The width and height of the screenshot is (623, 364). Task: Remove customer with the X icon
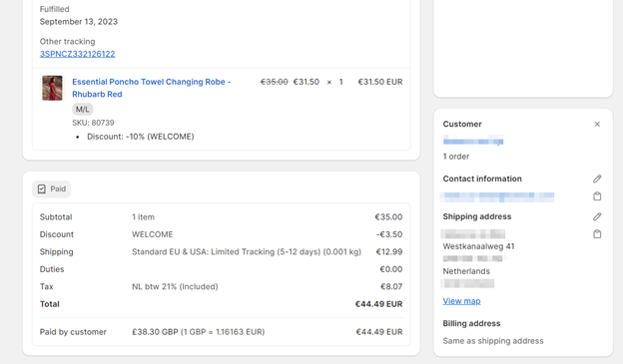point(597,125)
